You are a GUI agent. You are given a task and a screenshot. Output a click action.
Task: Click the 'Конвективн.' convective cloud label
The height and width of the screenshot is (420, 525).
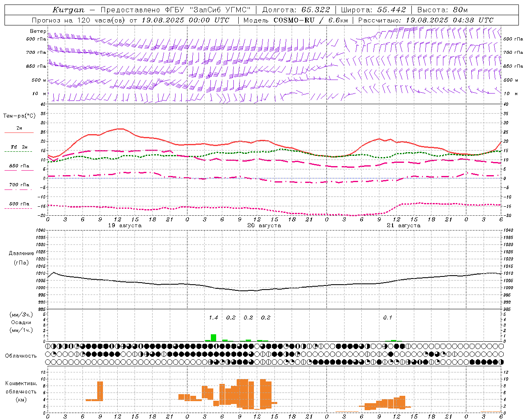[21, 383]
